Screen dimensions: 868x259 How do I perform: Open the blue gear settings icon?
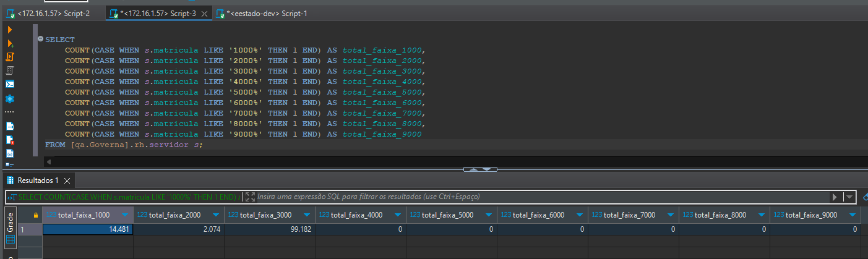coord(10,98)
